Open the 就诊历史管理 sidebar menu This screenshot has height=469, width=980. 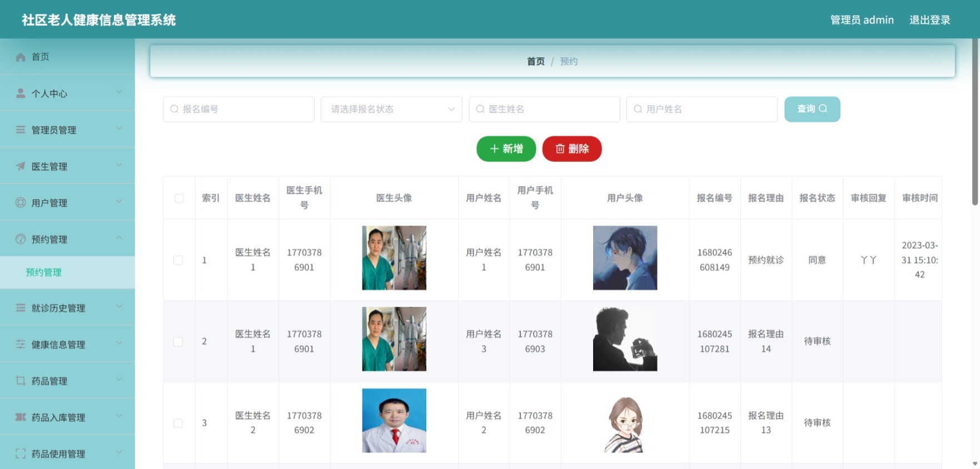tap(67, 308)
